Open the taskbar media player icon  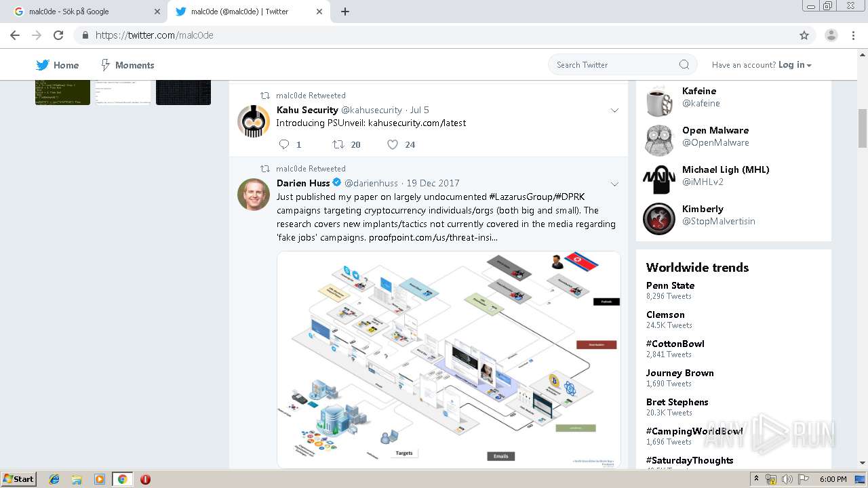99,479
